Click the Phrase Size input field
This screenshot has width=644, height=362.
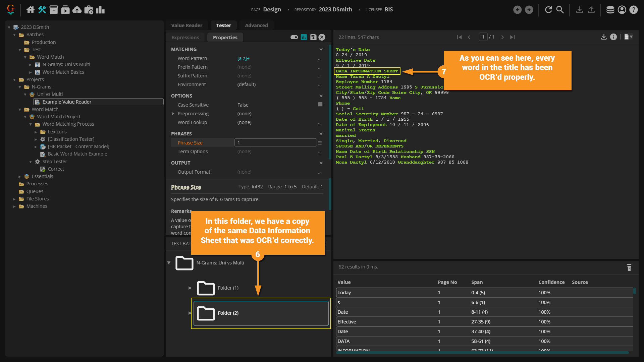pos(275,142)
